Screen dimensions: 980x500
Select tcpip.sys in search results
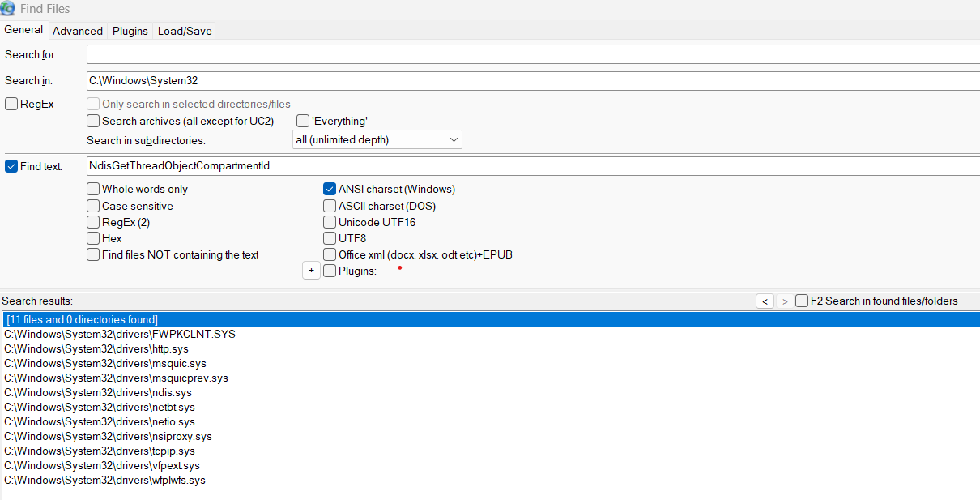tap(100, 451)
